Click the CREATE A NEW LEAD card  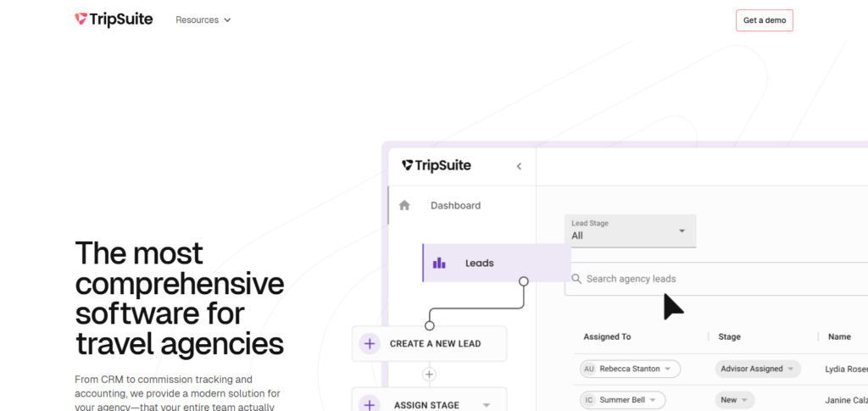(x=429, y=343)
